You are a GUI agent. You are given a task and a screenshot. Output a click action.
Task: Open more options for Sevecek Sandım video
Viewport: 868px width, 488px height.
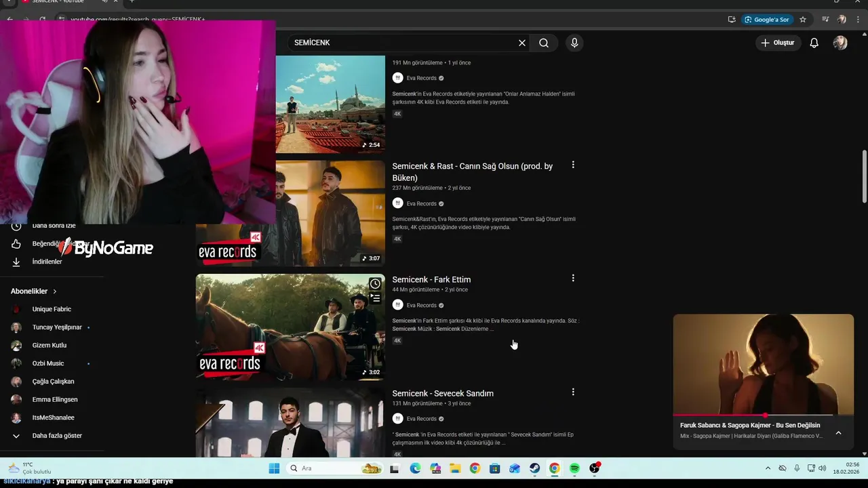(573, 392)
